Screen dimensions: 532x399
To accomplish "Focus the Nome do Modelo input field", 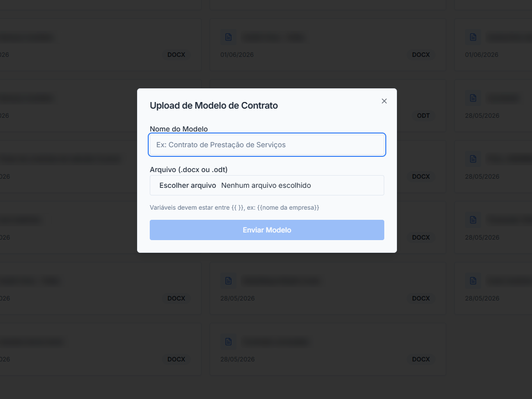I will [267, 145].
